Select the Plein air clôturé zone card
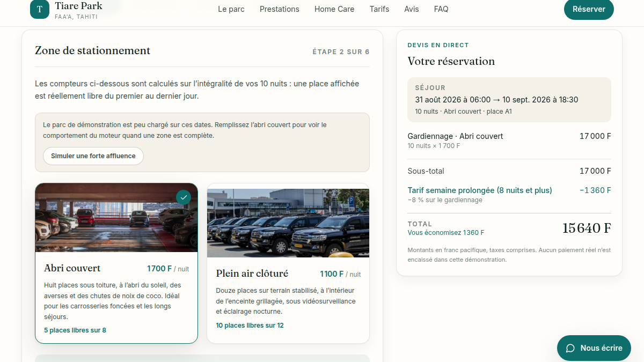This screenshot has height=362, width=644. 288,263
